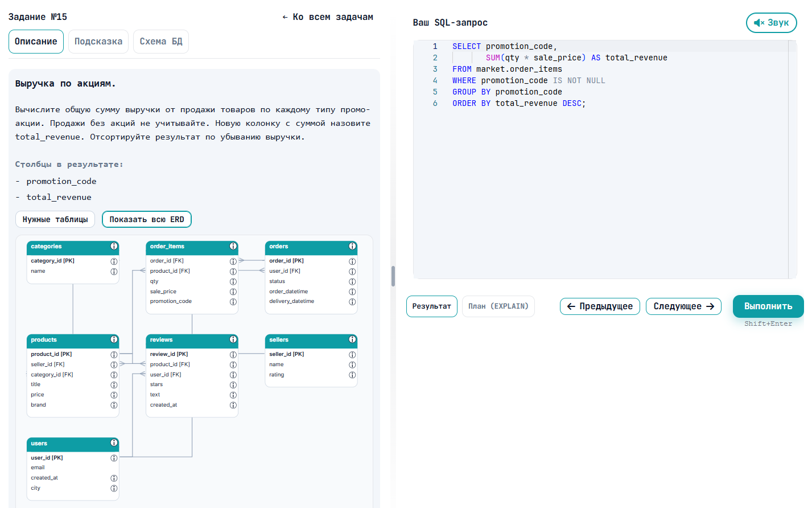Viewport: 812px width, 508px height.
Task: Click the info icon next to delivery_datetime
Action: [x=352, y=301]
